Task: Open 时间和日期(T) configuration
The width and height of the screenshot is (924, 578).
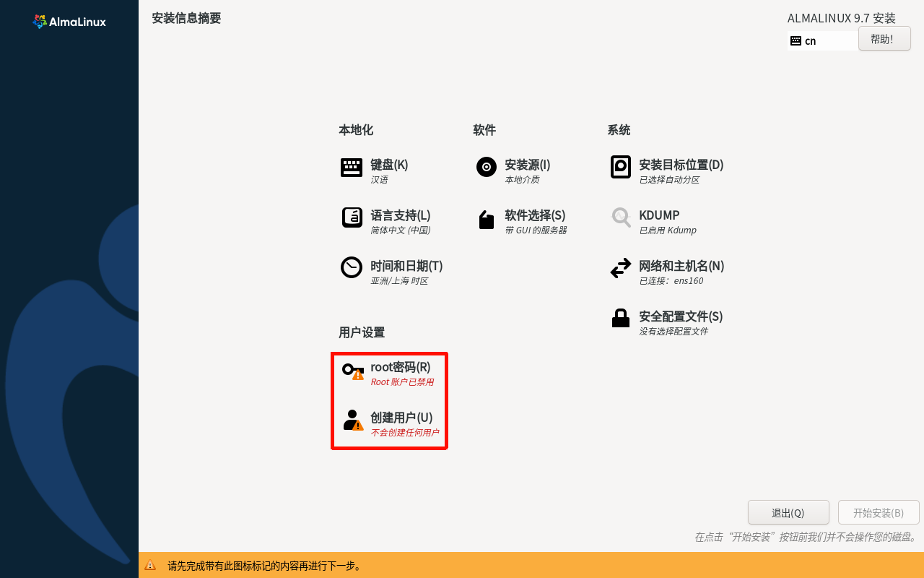Action: [406, 266]
